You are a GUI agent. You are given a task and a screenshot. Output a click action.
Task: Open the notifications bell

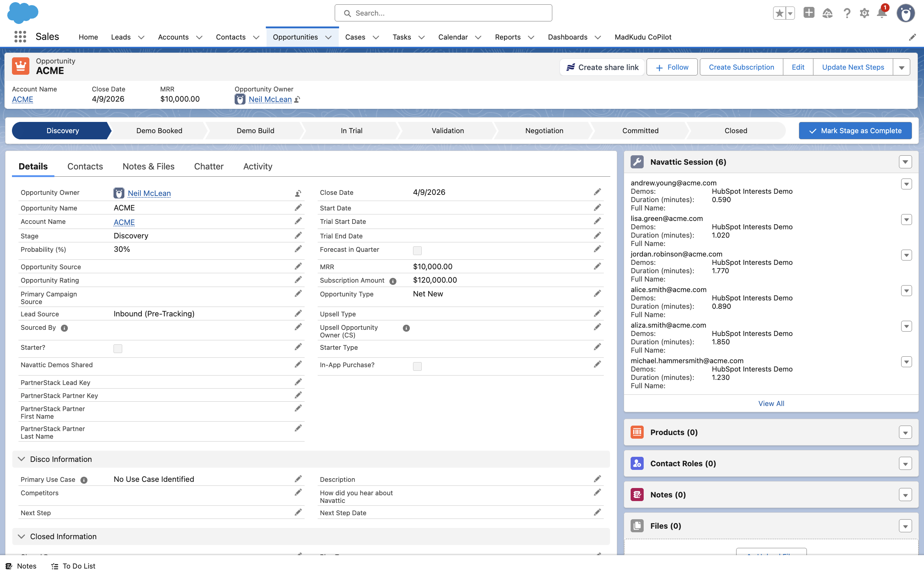pos(882,13)
